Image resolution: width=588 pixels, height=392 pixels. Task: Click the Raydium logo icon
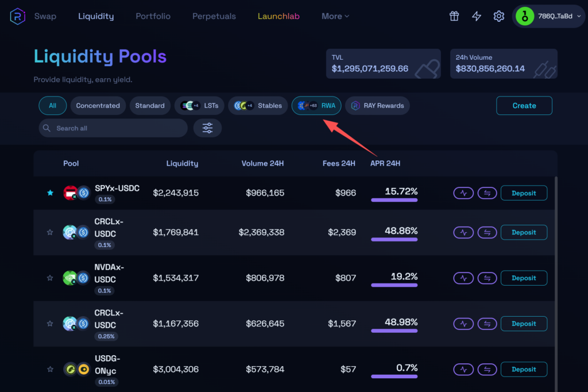(17, 16)
